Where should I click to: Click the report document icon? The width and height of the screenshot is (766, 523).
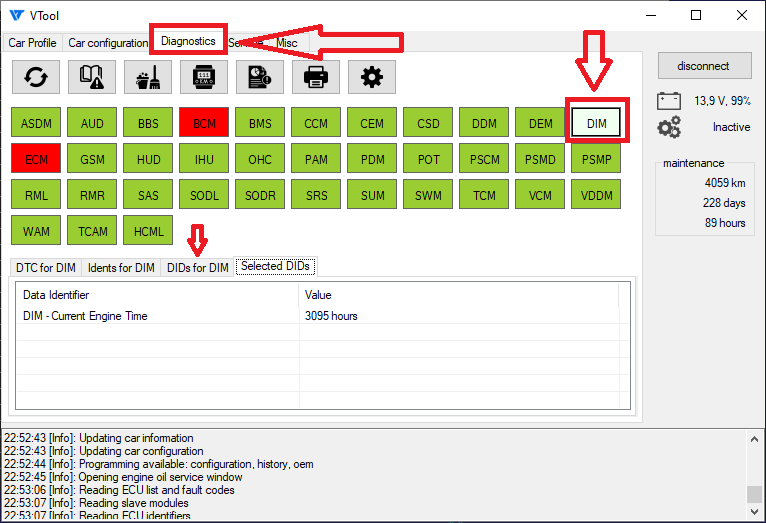click(x=260, y=77)
